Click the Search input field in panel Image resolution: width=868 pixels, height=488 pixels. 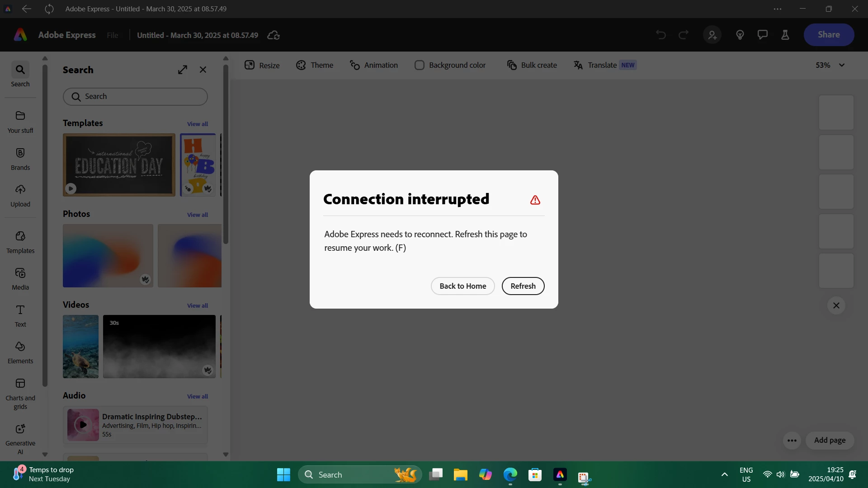point(135,96)
